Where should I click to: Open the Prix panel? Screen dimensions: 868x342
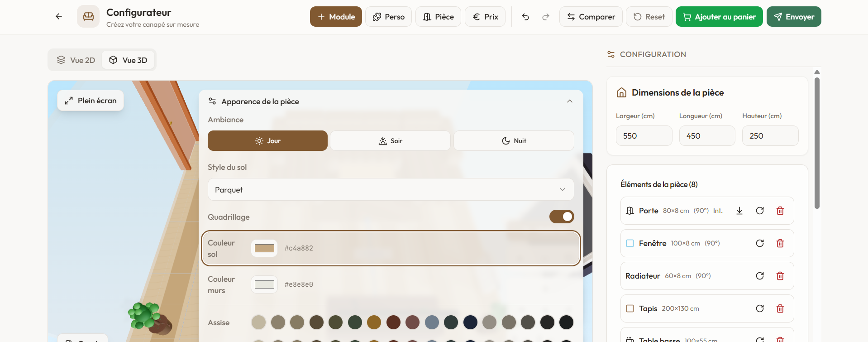pos(485,17)
